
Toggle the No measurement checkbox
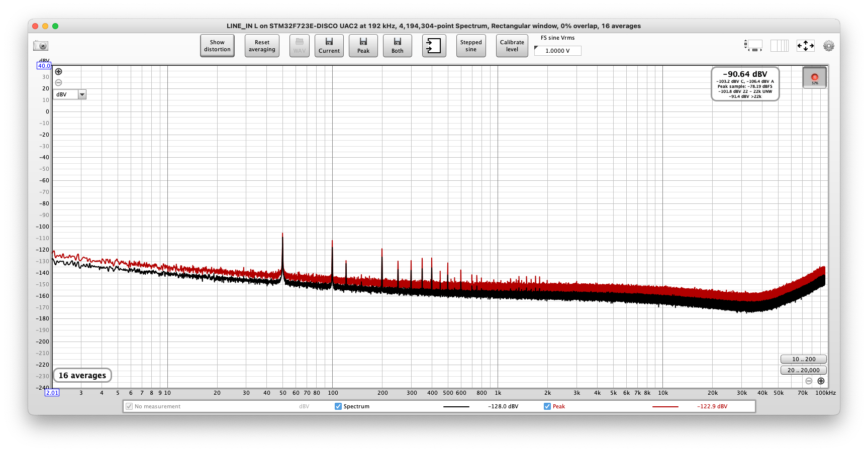[129, 406]
